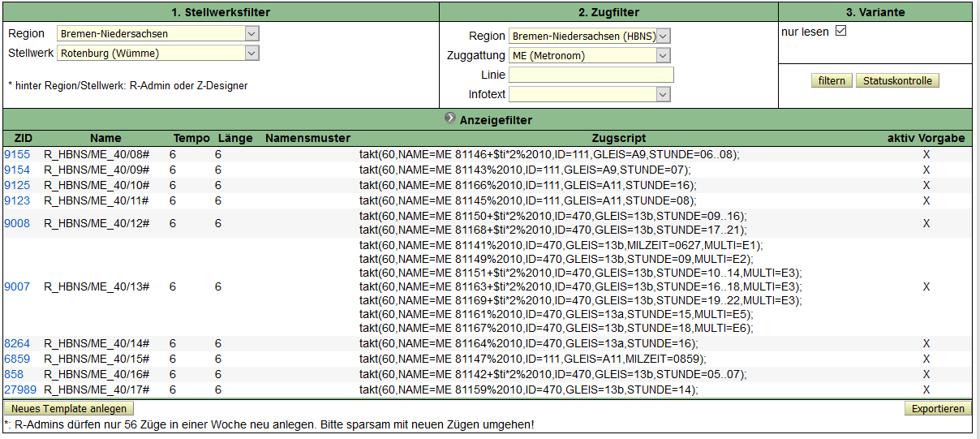Toggle the 'nur lesen' checkbox
The height and width of the screenshot is (439, 980).
click(840, 32)
